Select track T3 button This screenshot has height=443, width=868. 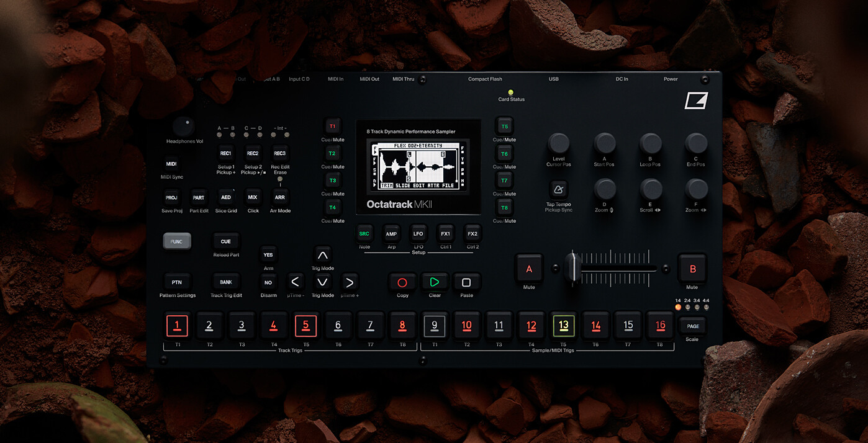point(332,181)
